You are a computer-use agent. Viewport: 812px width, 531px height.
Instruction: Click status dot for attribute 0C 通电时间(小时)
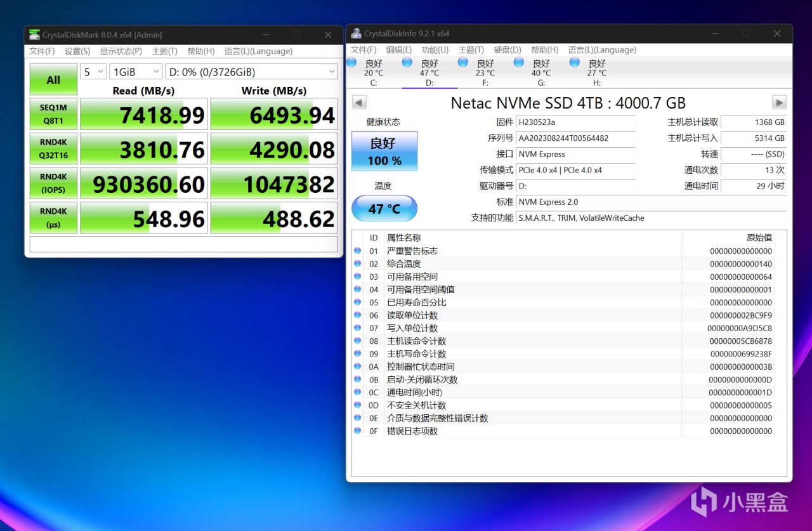coord(358,393)
